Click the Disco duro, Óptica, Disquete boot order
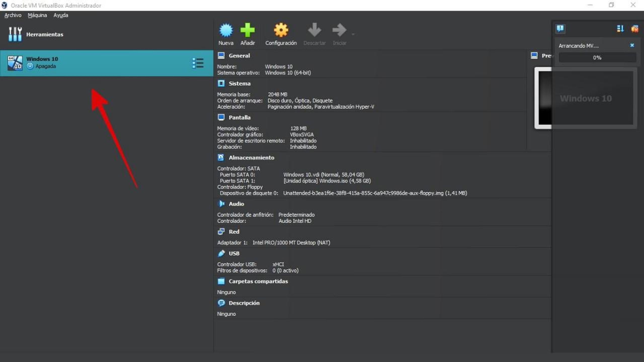Screen dimensions: 644x362 coord(300,101)
